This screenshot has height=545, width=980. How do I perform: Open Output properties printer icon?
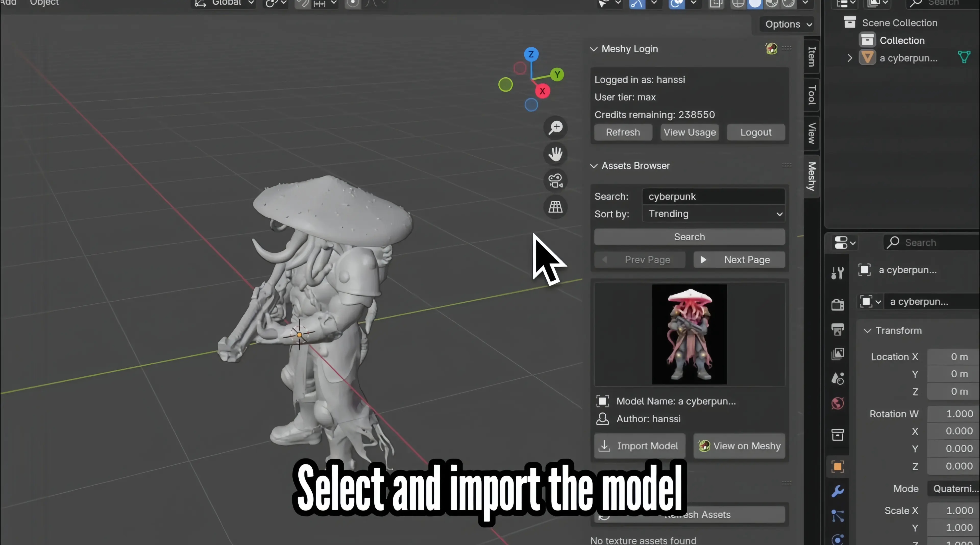837,329
